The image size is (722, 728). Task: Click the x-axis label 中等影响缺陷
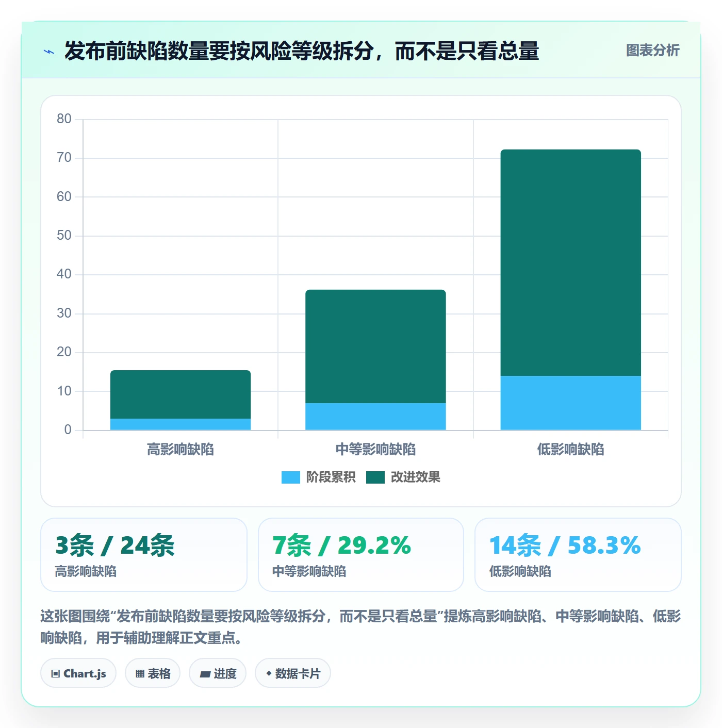[375, 450]
